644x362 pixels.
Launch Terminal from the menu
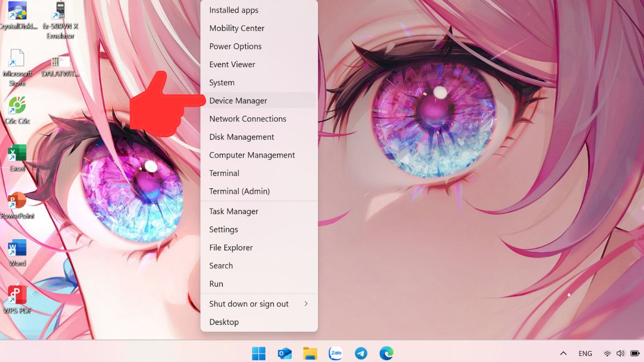pyautogui.click(x=259, y=173)
